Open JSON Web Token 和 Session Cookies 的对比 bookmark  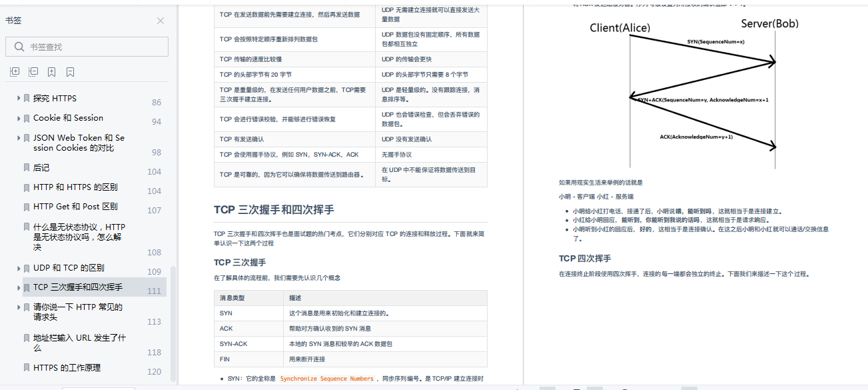click(x=79, y=143)
